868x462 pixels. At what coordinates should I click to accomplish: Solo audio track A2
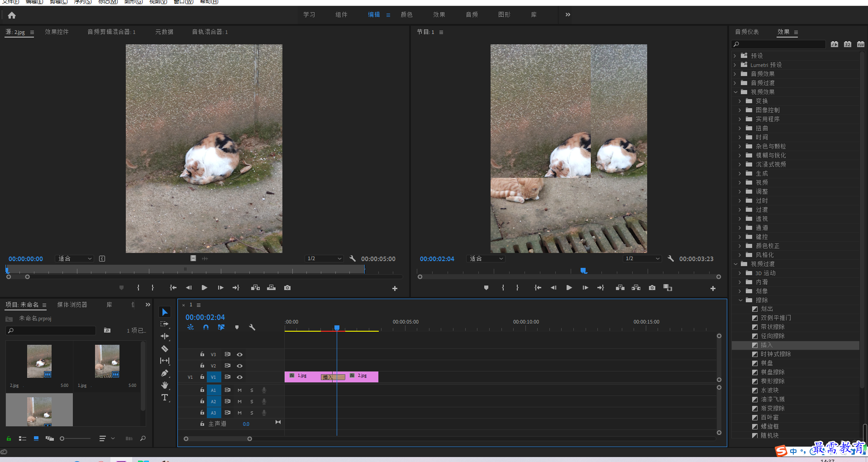click(252, 401)
